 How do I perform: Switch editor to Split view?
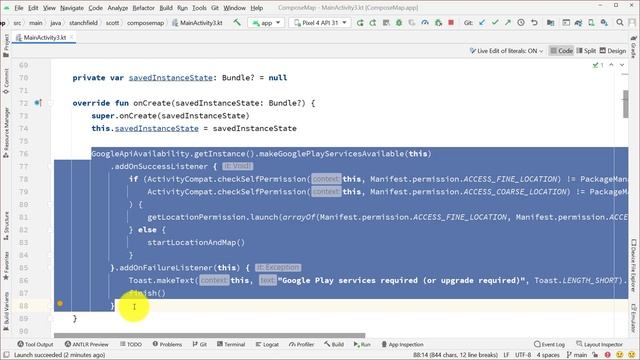click(x=586, y=51)
